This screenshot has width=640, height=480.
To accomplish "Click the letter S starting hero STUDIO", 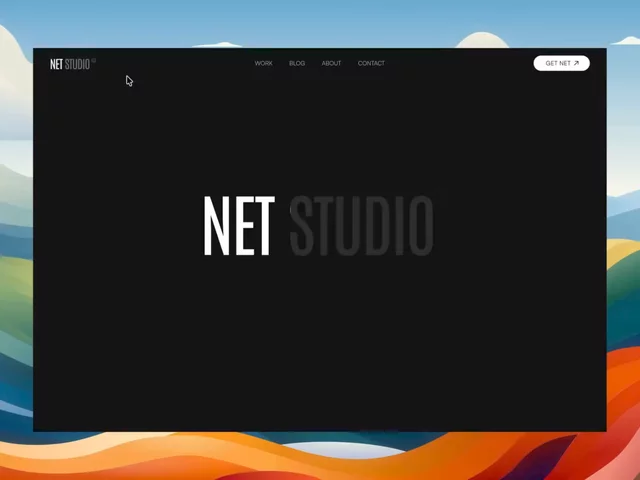I will click(x=302, y=226).
